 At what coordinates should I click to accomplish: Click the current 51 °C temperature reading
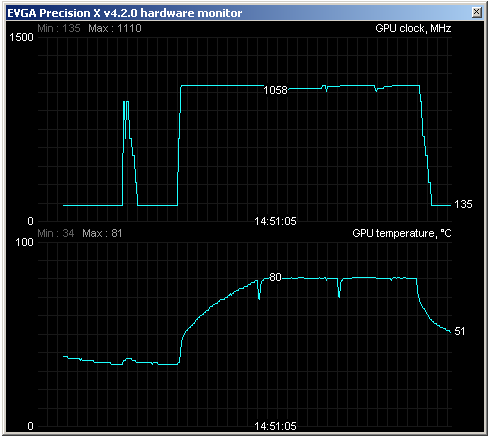(x=459, y=331)
